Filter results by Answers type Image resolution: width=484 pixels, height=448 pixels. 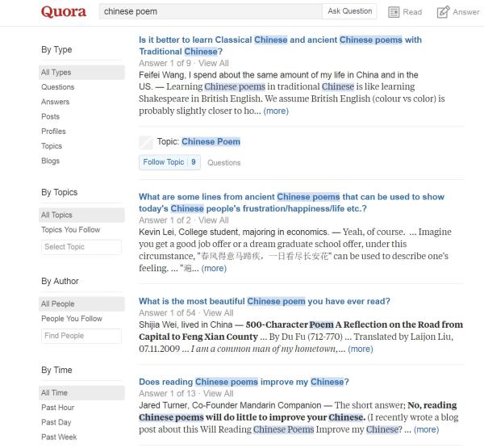pos(56,102)
